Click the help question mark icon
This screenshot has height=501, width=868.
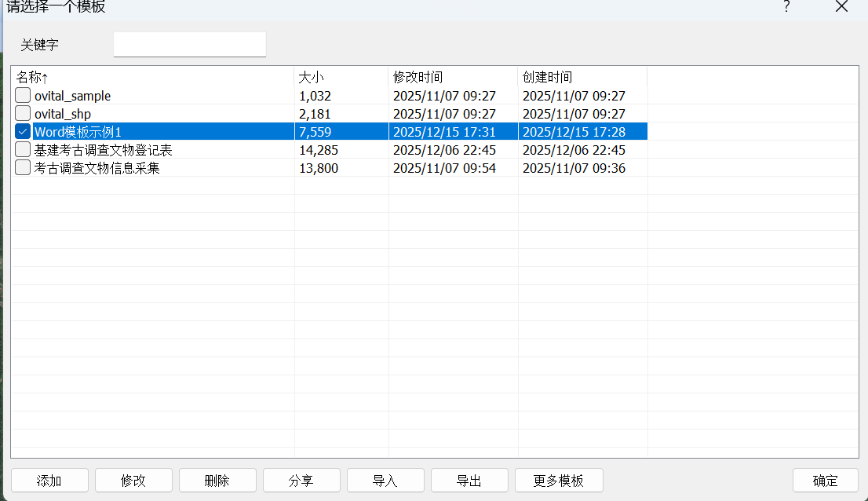point(786,7)
